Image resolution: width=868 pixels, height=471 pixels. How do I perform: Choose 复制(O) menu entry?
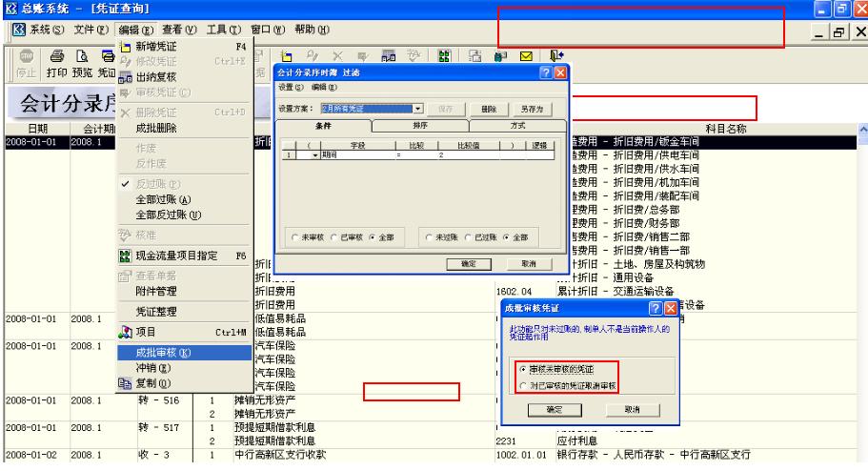click(184, 383)
